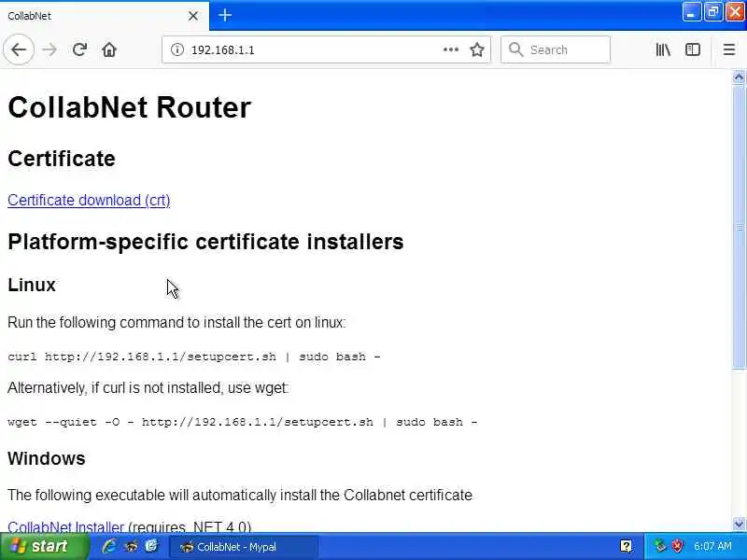Viewport: 747px width, 560px height.
Task: Close the CollabNet tab
Action: [193, 16]
